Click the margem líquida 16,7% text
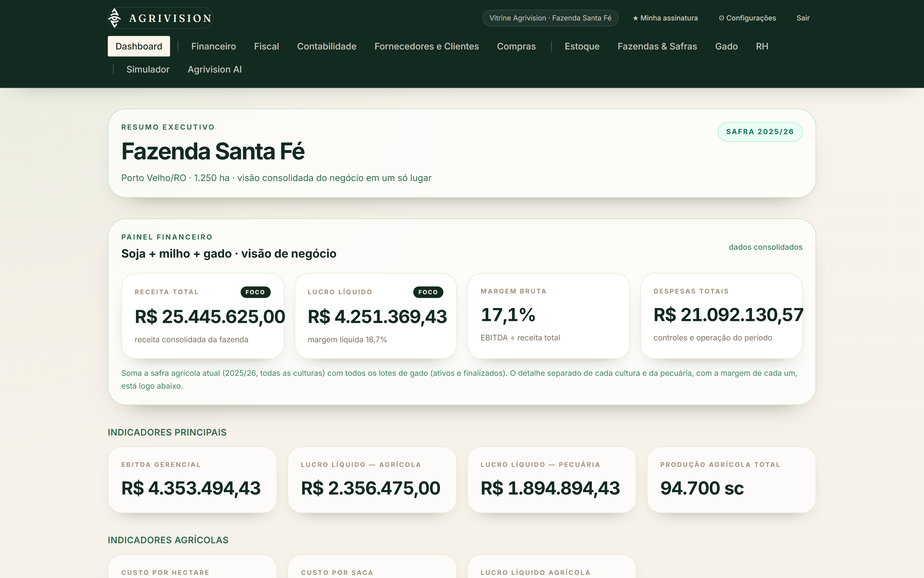The width and height of the screenshot is (924, 578). click(347, 339)
